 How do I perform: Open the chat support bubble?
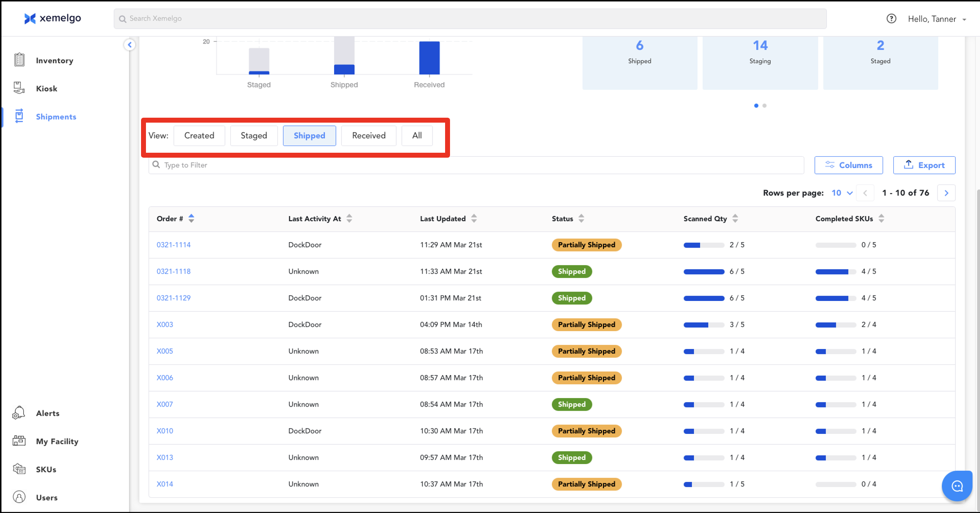(957, 486)
